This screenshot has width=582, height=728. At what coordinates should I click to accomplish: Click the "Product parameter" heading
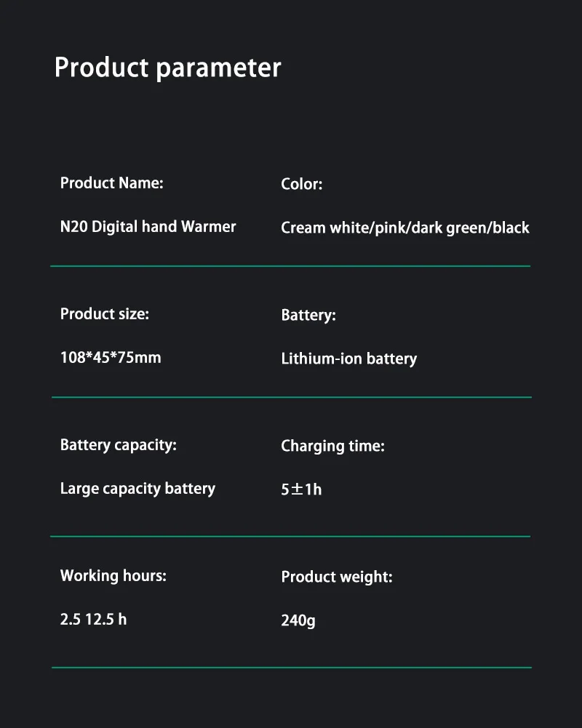(167, 68)
